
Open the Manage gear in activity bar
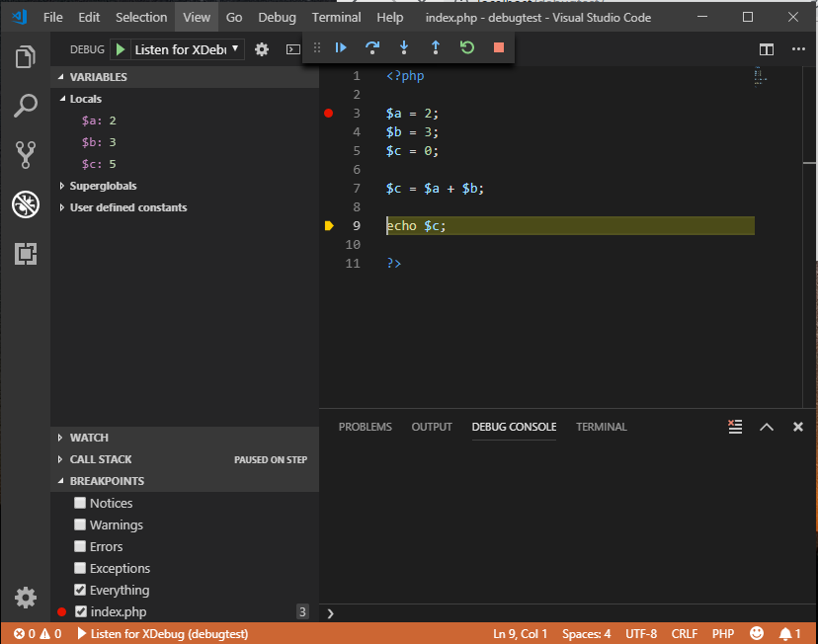tap(25, 598)
